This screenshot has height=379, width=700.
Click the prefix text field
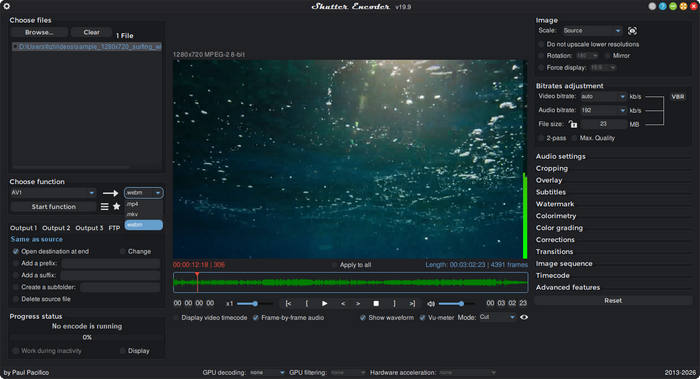(111, 263)
